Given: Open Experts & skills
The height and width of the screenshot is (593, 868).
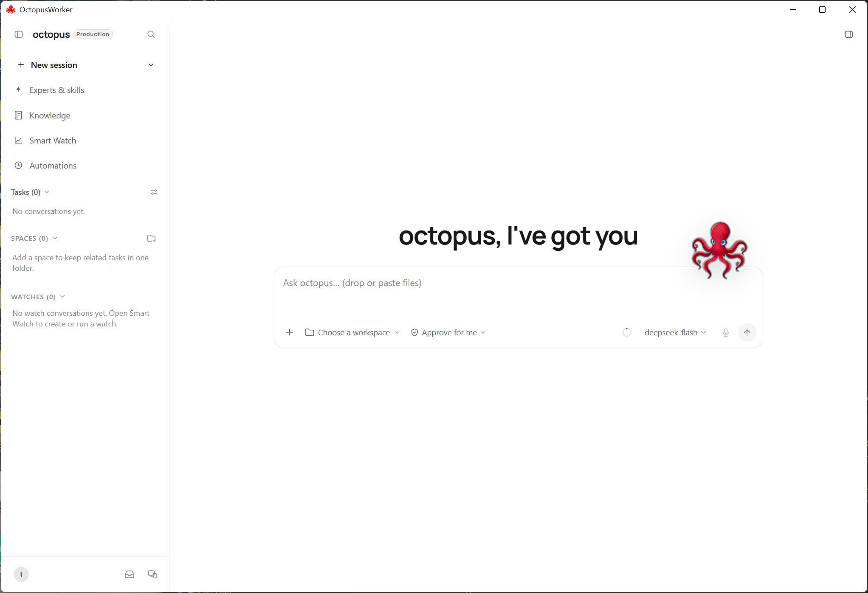Looking at the screenshot, I should 57,90.
